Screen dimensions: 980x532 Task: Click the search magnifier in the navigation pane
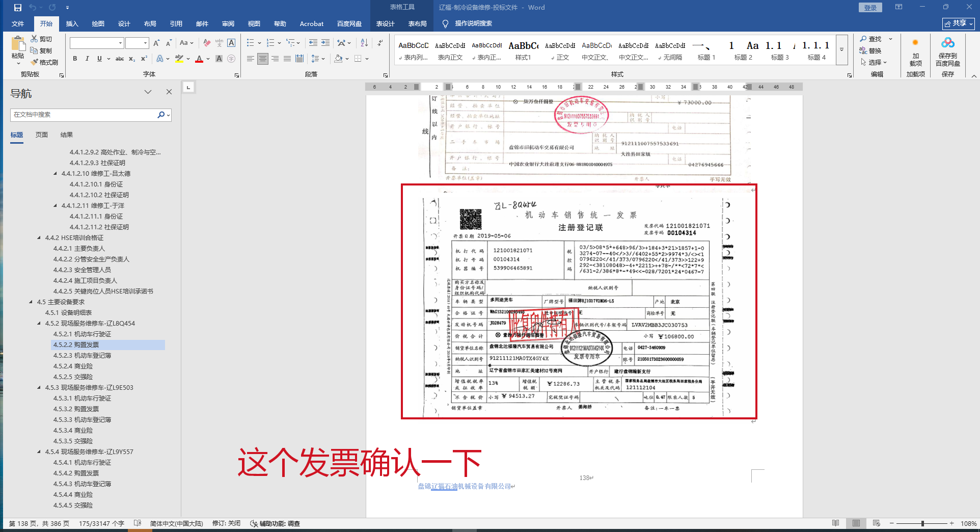pyautogui.click(x=161, y=115)
